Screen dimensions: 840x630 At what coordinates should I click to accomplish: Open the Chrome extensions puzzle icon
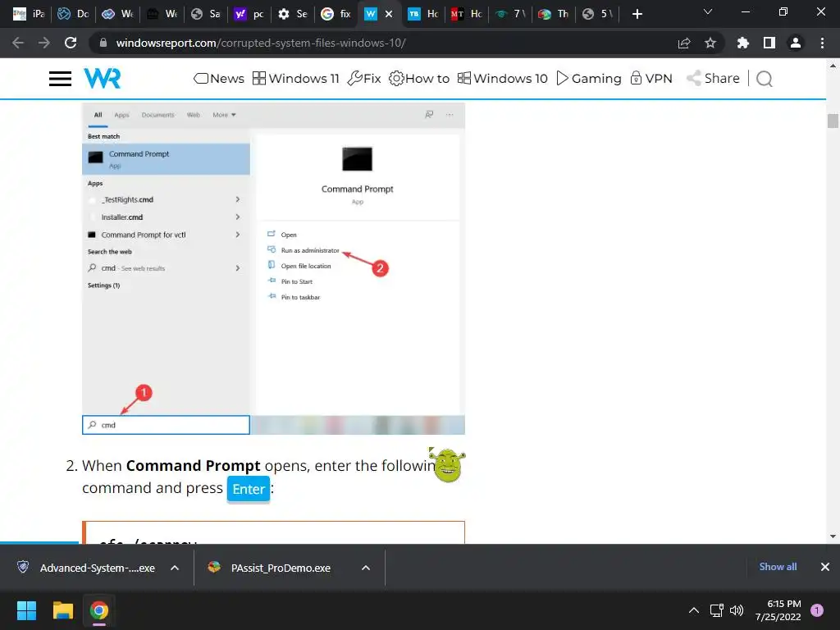click(742, 43)
